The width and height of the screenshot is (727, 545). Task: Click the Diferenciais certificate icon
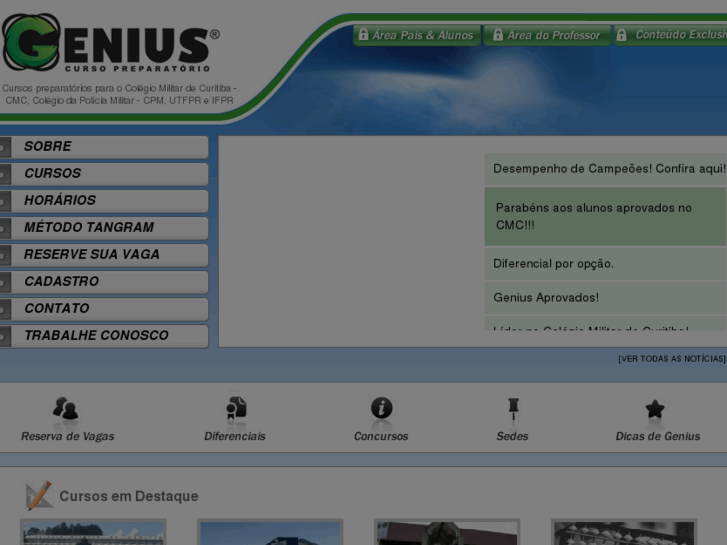(x=236, y=408)
